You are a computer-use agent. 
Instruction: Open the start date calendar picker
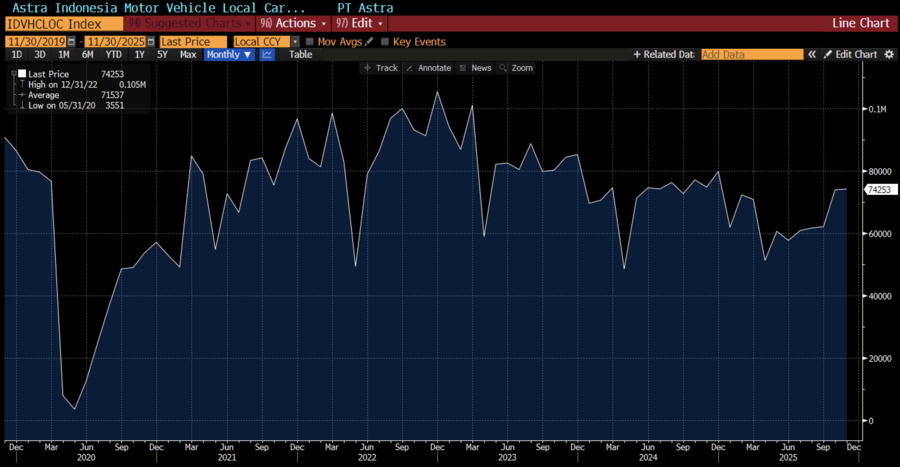[73, 42]
